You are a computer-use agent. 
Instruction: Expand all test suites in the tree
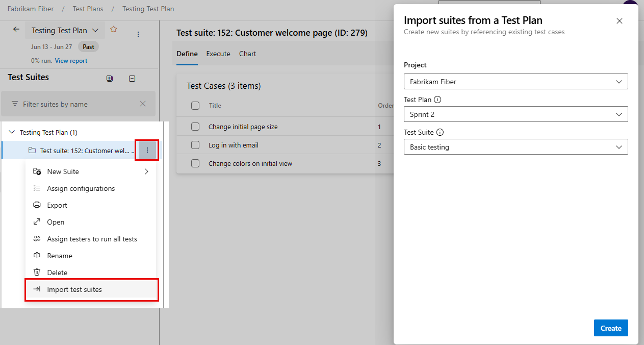click(109, 78)
